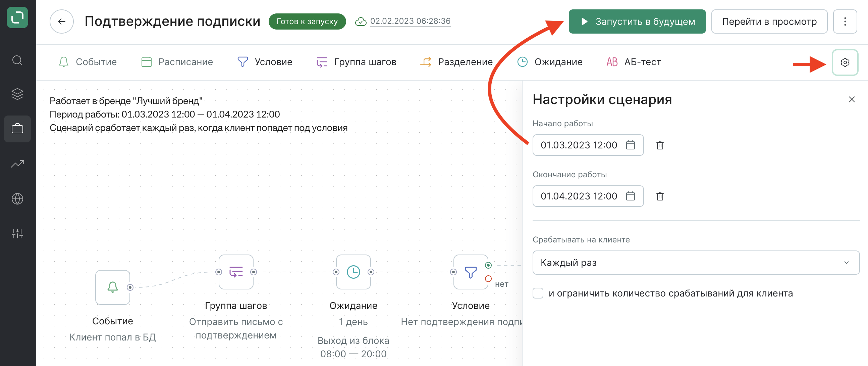This screenshot has width=868, height=366.
Task: Click the Подтверждение подписки scenario title
Action: click(x=172, y=21)
